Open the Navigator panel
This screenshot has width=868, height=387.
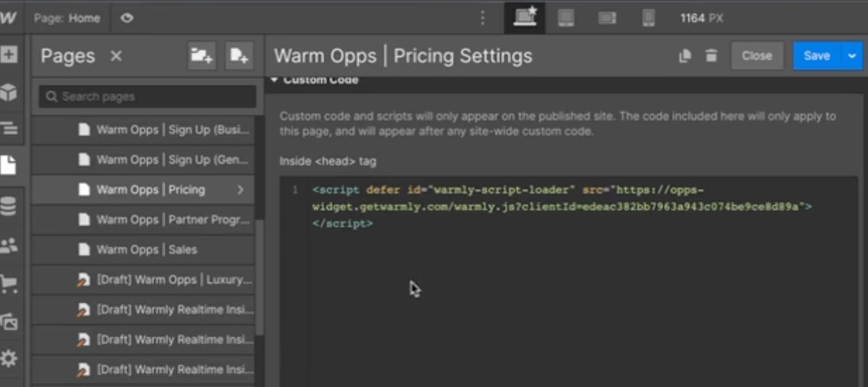[x=9, y=128]
